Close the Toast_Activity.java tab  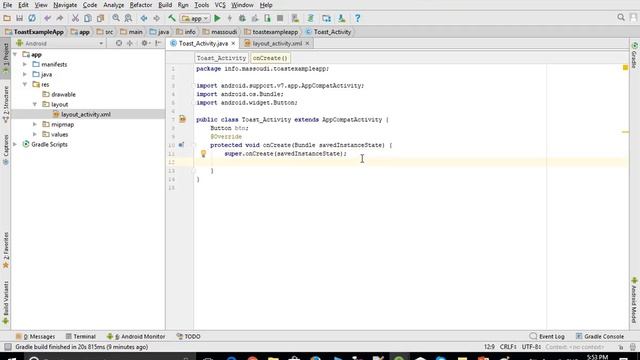point(233,43)
